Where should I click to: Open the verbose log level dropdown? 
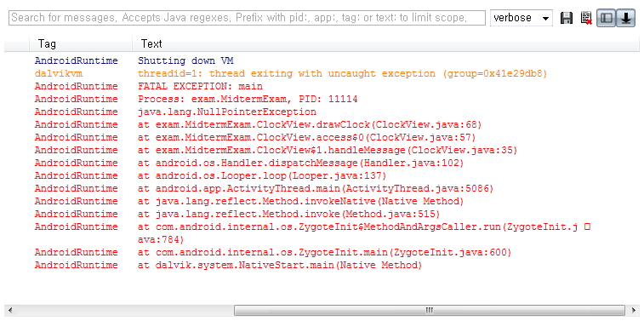[521, 18]
